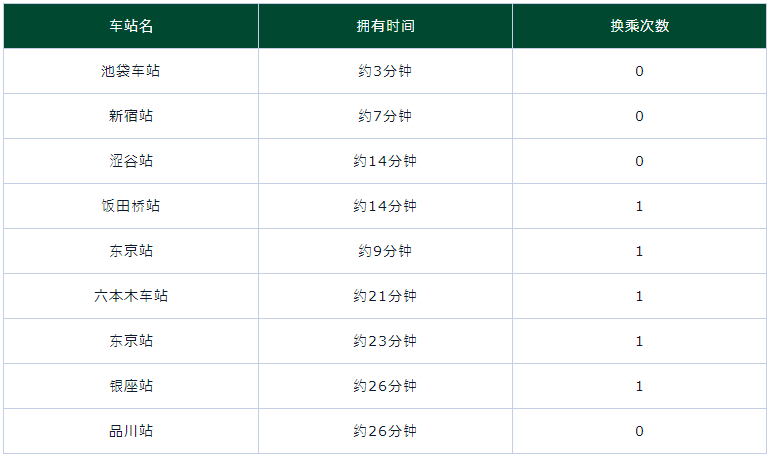This screenshot has height=457, width=770.
Task: Select the 约21分钟 time cell
Action: (x=385, y=296)
